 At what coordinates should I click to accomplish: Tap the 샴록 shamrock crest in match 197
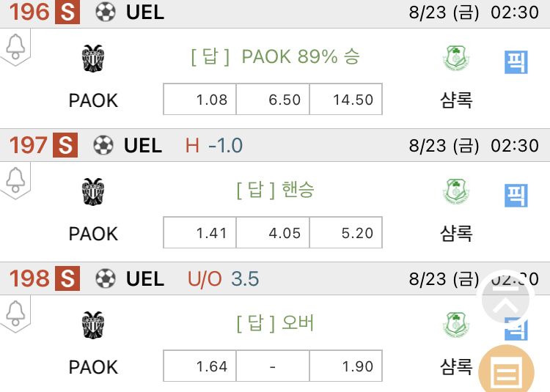[456, 191]
